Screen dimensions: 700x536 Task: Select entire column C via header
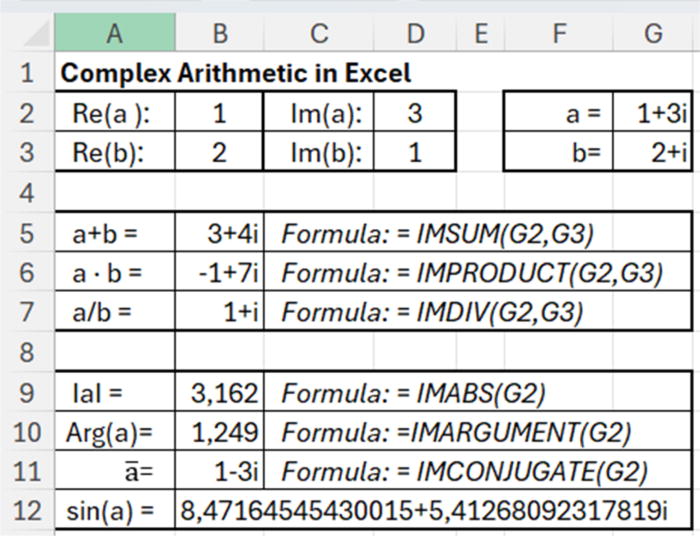pos(319,34)
